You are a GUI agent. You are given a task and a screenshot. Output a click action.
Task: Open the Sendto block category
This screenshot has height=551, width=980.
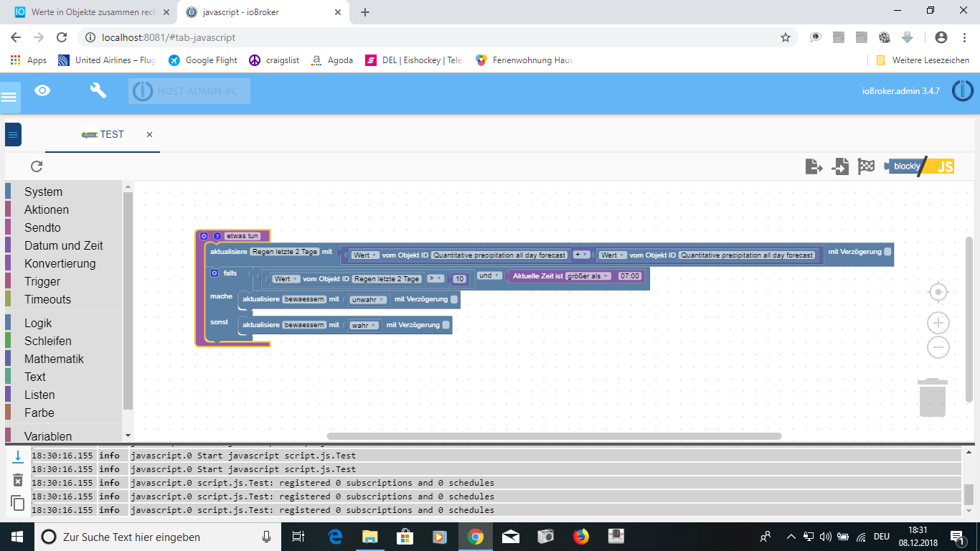42,227
